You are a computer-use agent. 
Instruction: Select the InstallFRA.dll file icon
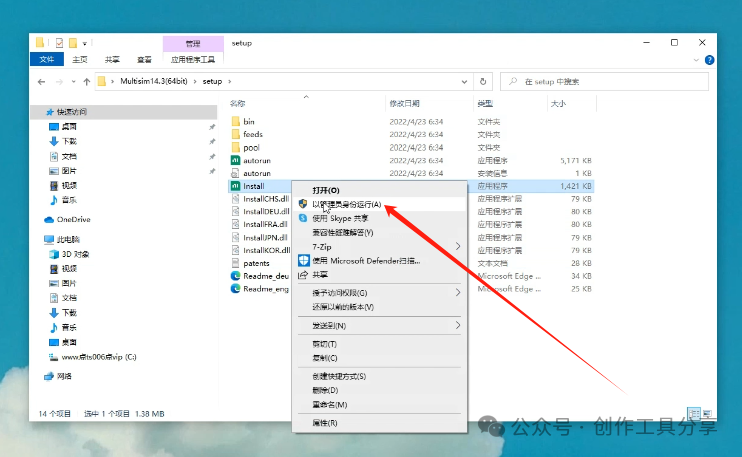tap(235, 224)
